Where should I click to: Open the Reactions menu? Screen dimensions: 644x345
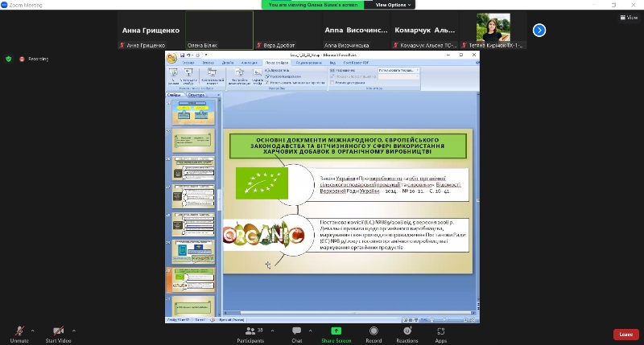(407, 331)
